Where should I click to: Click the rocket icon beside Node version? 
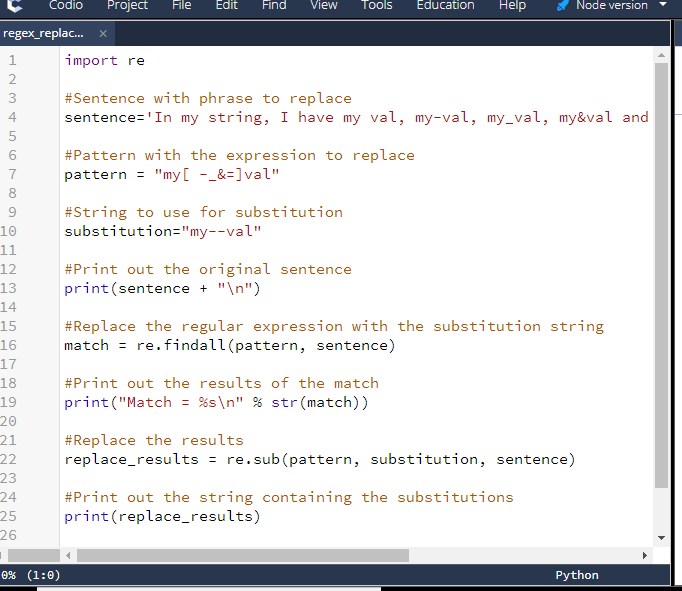click(x=562, y=6)
